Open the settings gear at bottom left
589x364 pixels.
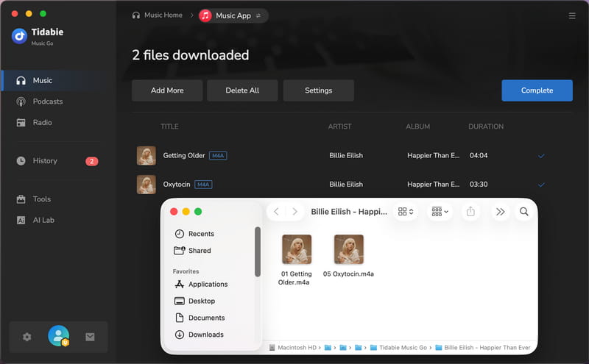point(27,337)
